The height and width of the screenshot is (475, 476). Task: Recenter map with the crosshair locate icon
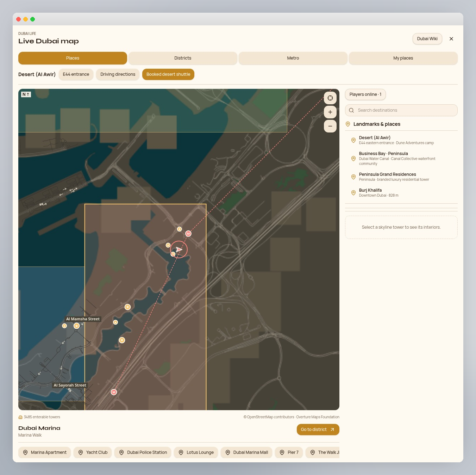click(x=330, y=98)
